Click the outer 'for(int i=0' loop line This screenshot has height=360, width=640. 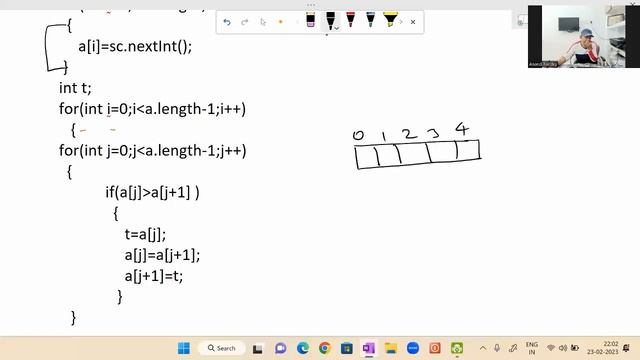[x=152, y=109]
